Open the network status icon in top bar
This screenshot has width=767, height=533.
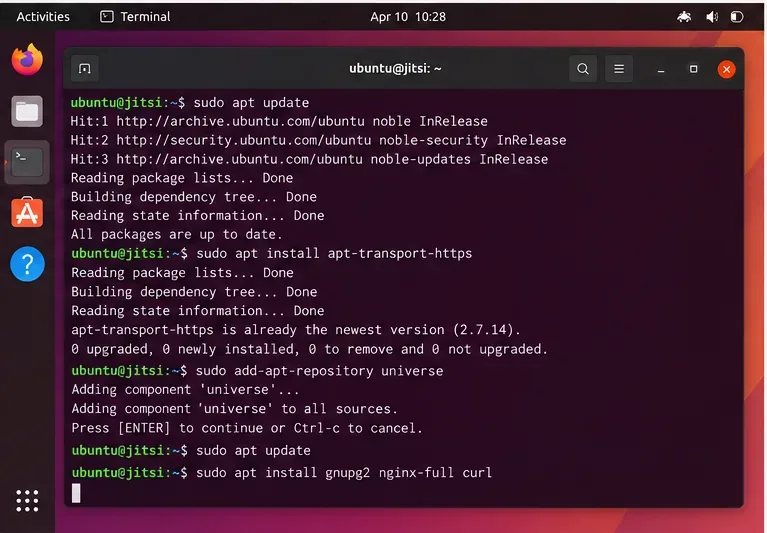point(684,17)
